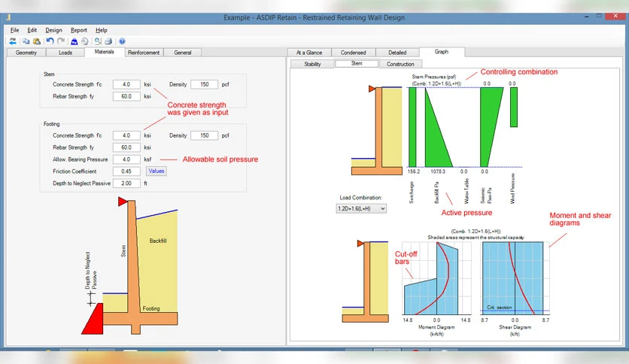Switch to the At a Glance tab

point(309,53)
